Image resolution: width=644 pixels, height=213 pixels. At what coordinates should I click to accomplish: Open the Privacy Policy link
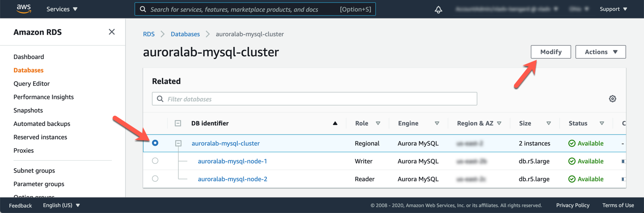(x=572, y=205)
